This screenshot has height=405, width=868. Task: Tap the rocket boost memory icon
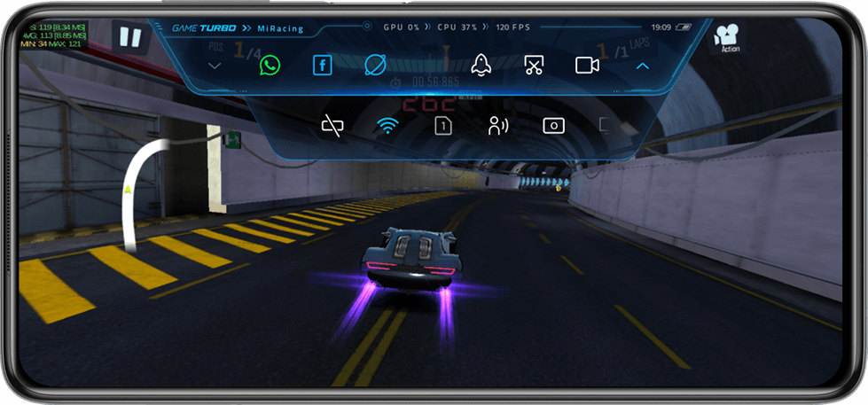point(481,66)
